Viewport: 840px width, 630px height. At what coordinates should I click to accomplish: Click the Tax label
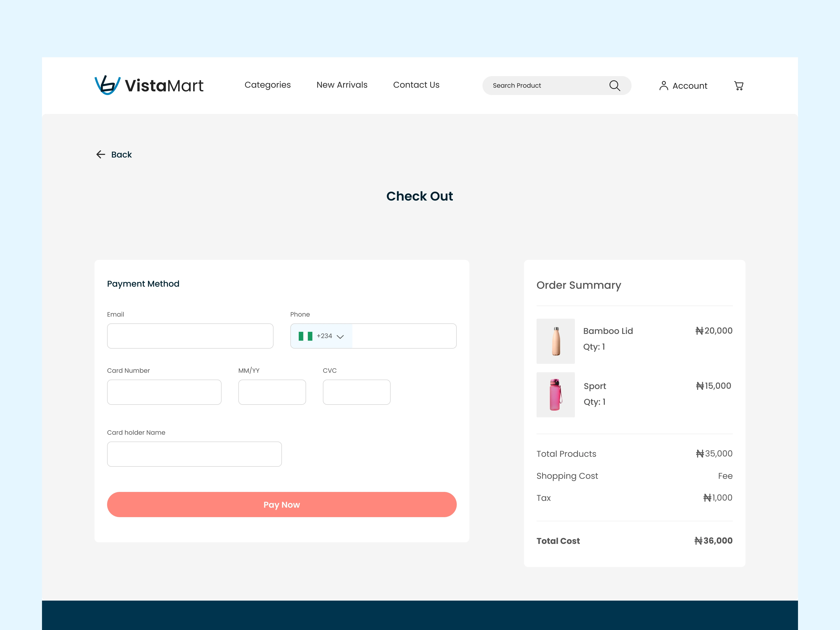pyautogui.click(x=543, y=498)
